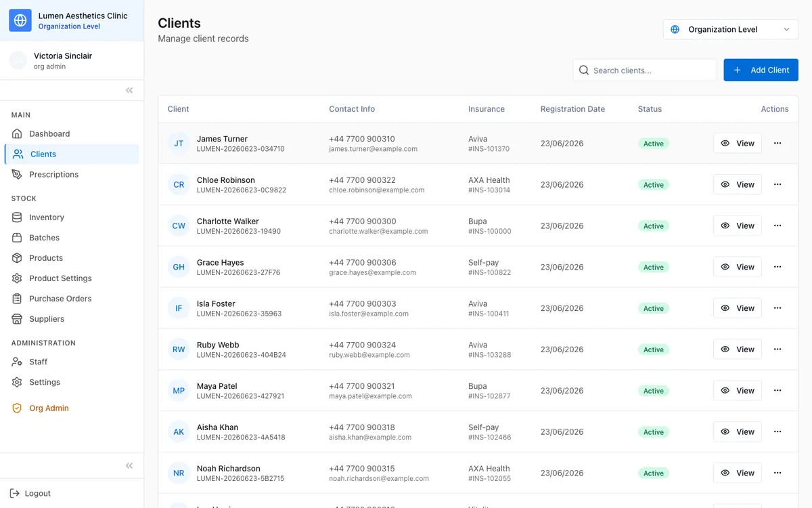The height and width of the screenshot is (508, 812).
Task: Open more actions for Charlotte Walker
Action: tap(777, 226)
